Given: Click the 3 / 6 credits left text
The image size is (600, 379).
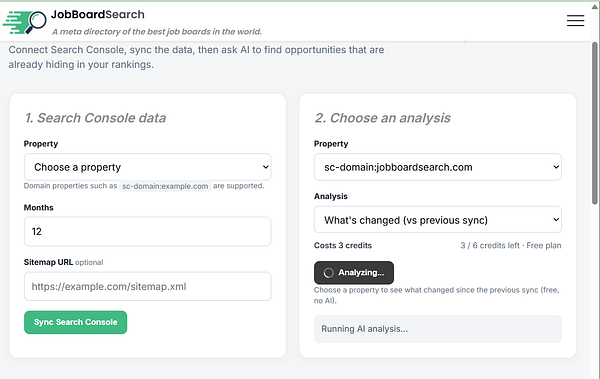Looking at the screenshot, I should coord(490,245).
